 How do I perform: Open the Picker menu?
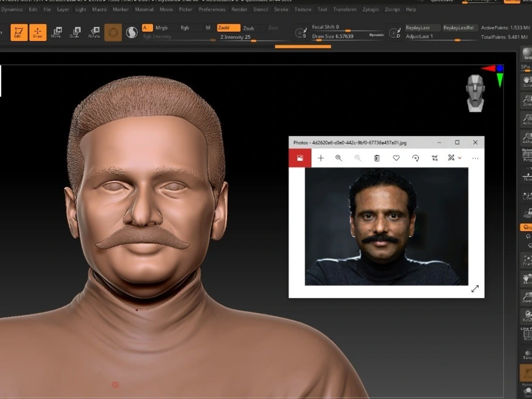click(186, 10)
